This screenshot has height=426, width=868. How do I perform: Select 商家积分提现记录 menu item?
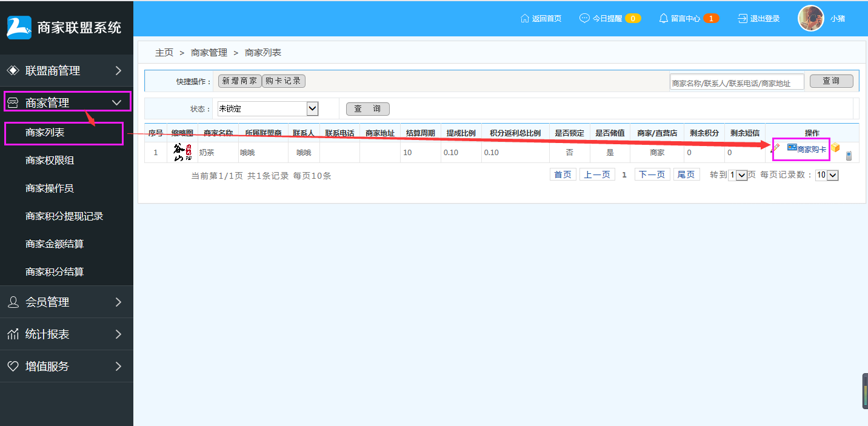pyautogui.click(x=64, y=216)
